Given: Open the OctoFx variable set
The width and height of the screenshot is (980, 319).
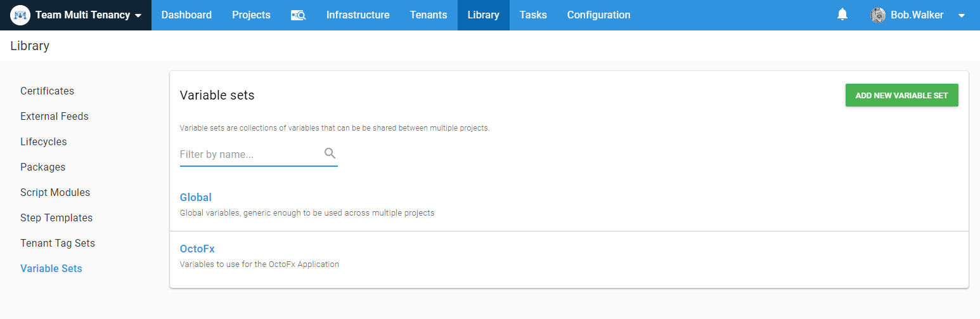Looking at the screenshot, I should 197,249.
